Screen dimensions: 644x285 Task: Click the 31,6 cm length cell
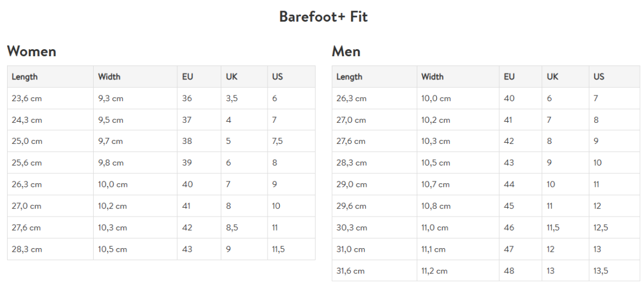coord(350,271)
